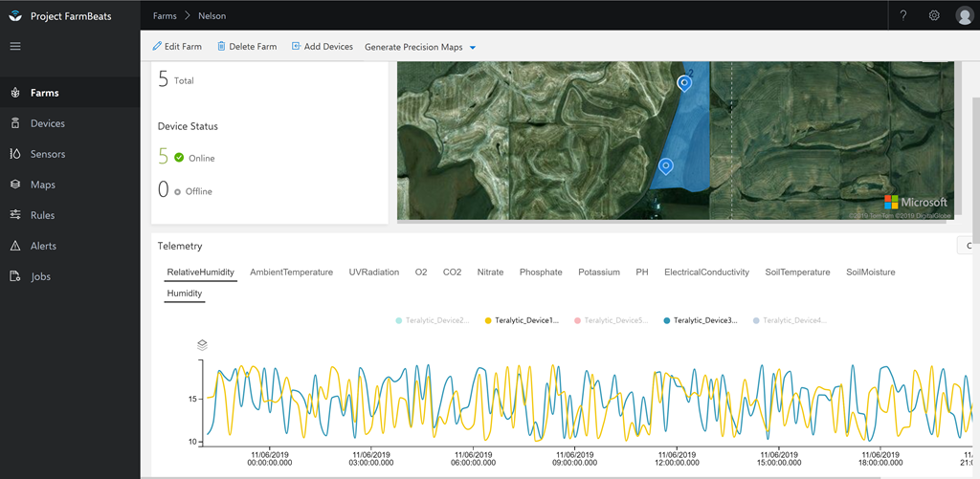This screenshot has width=980, height=479.
Task: Select the UVRadiation telemetry tab
Action: click(x=374, y=272)
